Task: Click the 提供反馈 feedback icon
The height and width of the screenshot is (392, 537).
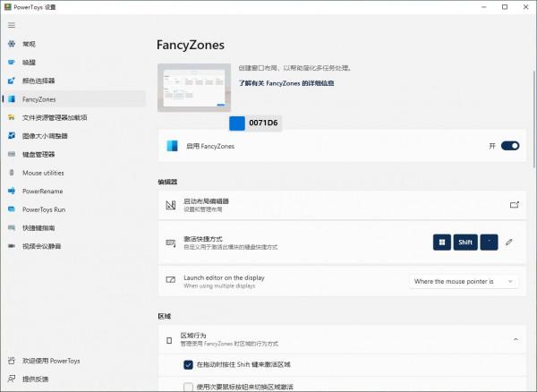Action: point(12,379)
